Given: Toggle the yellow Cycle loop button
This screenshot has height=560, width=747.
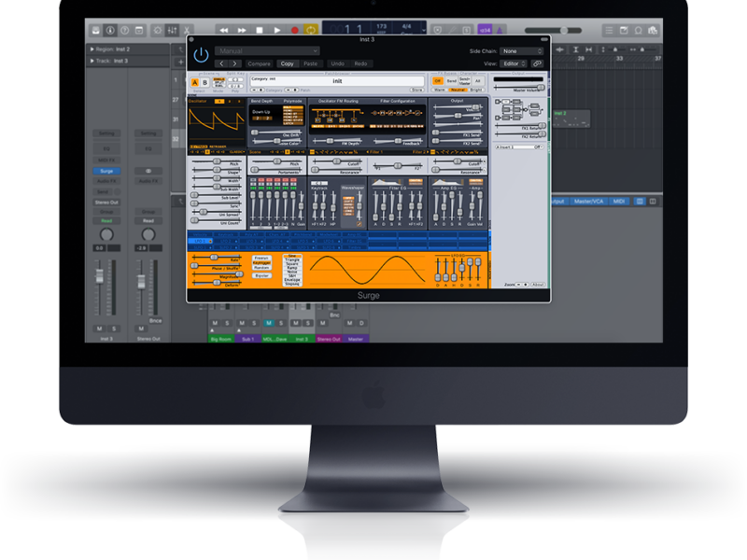Looking at the screenshot, I should click(312, 30).
